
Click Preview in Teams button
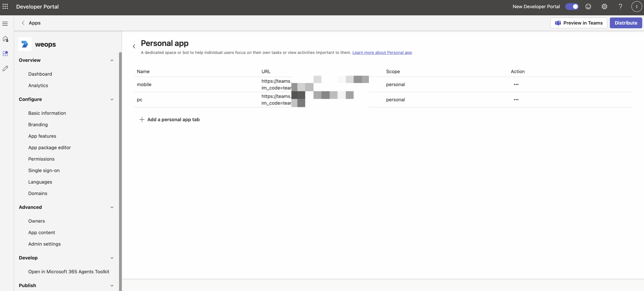click(x=579, y=23)
